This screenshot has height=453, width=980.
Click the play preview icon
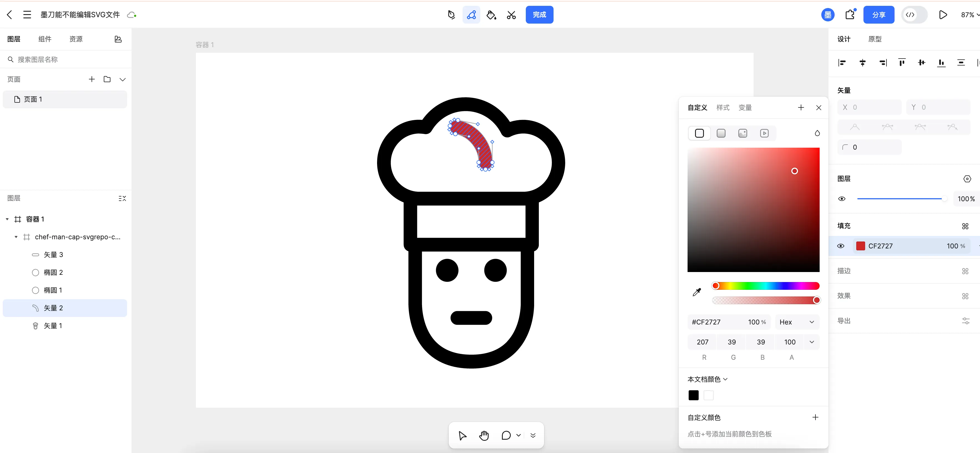943,15
